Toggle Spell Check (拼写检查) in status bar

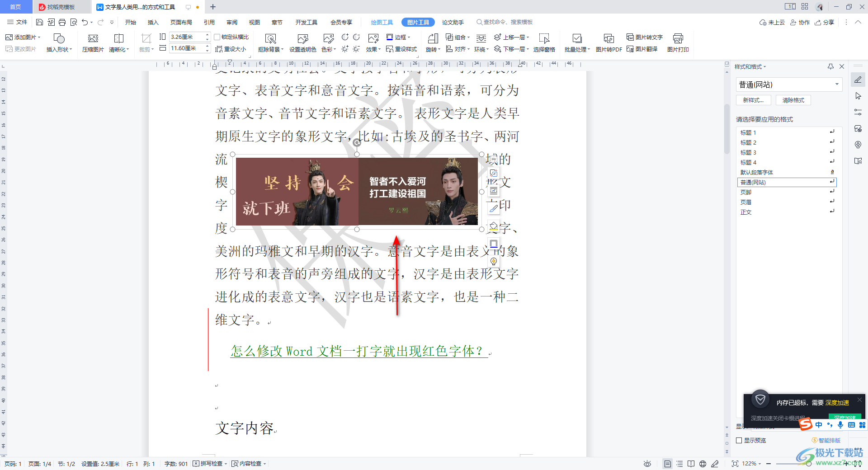tap(210, 464)
